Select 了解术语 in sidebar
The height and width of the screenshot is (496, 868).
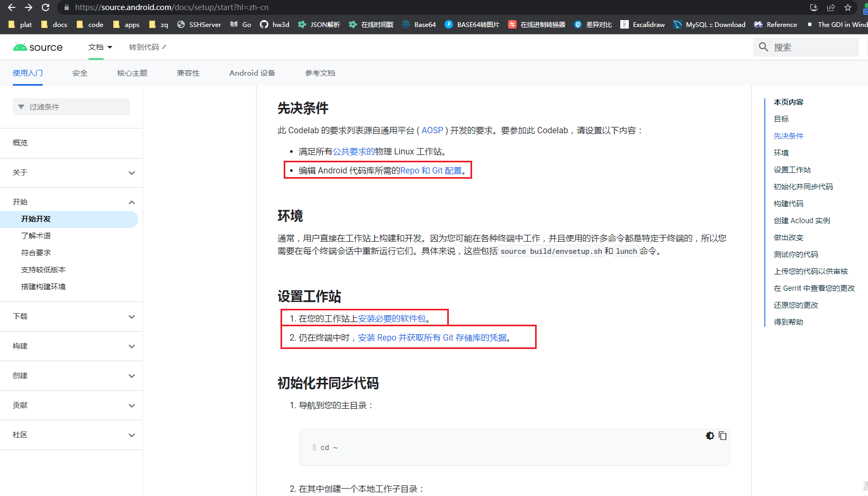(36, 236)
